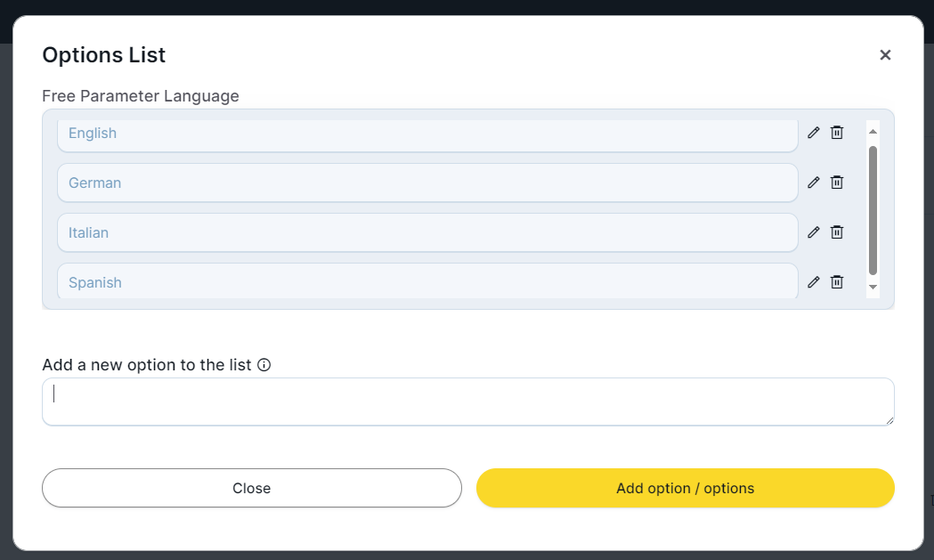Edit the Spanish option
Viewport: 934px width, 560px height.
point(813,282)
